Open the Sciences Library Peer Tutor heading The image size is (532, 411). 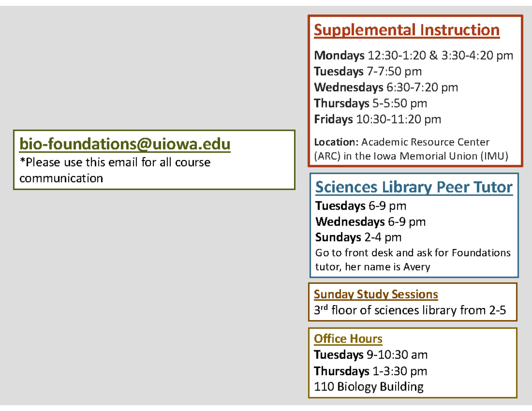pyautogui.click(x=414, y=187)
